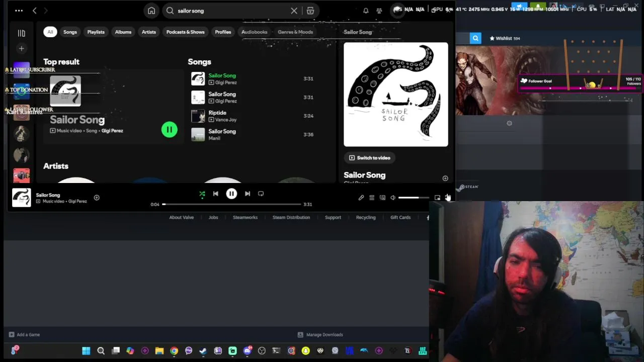Select the Albums filter chip

pyautogui.click(x=123, y=32)
